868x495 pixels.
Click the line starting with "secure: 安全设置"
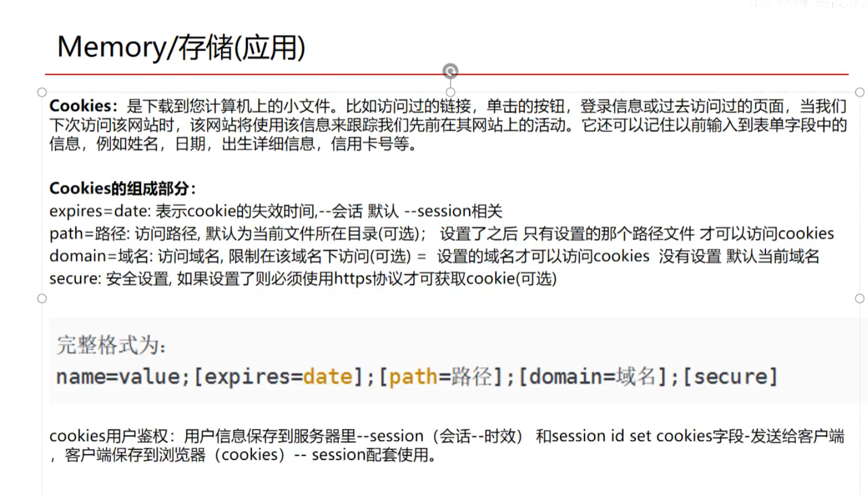pos(302,279)
